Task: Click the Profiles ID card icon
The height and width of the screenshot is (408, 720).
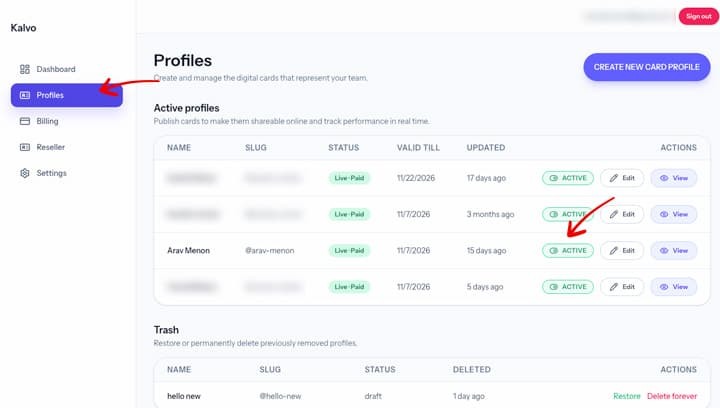Action: pyautogui.click(x=25, y=95)
